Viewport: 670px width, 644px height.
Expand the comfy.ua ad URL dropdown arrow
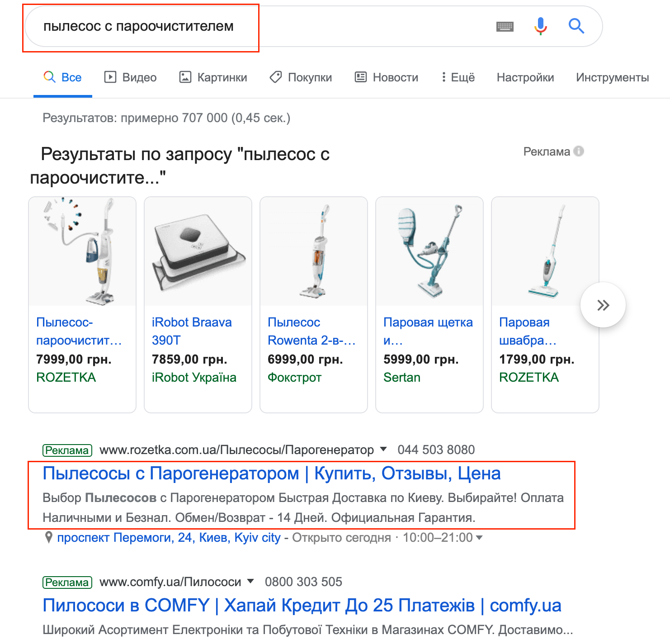point(250,581)
